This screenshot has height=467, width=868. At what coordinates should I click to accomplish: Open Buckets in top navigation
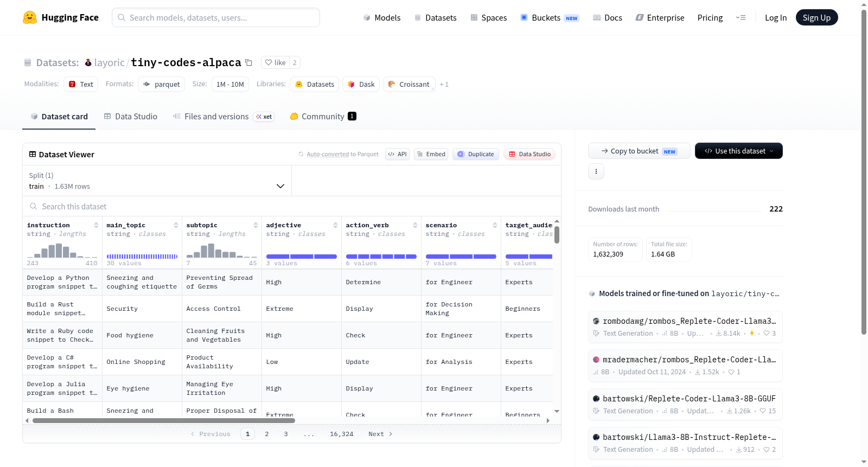(x=550, y=17)
